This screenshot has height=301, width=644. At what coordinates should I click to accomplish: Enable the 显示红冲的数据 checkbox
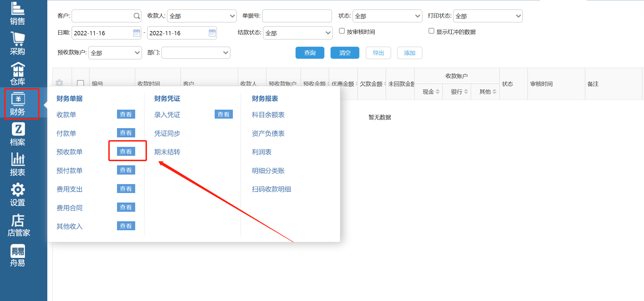pos(431,31)
